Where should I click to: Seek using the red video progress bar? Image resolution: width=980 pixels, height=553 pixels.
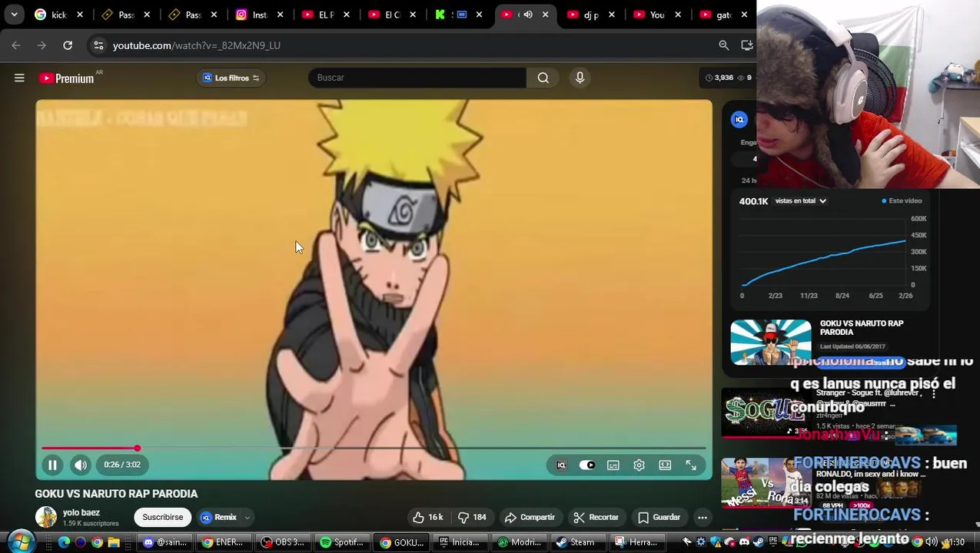pos(374,448)
